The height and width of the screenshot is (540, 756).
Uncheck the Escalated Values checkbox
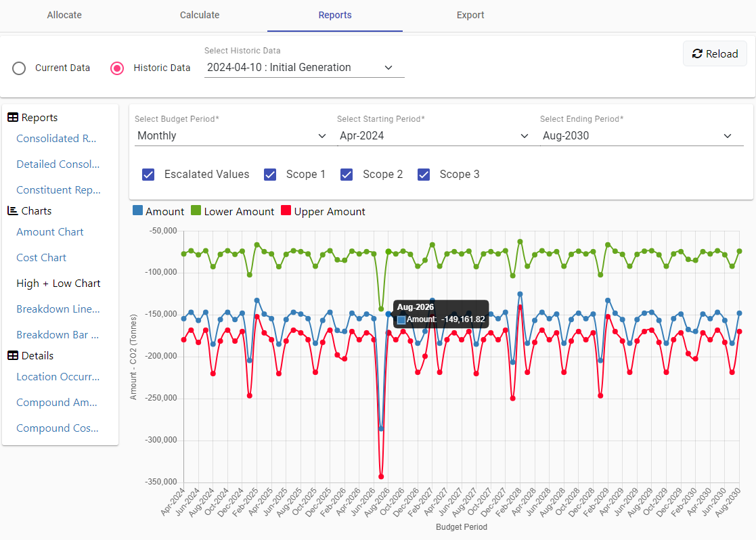click(148, 175)
